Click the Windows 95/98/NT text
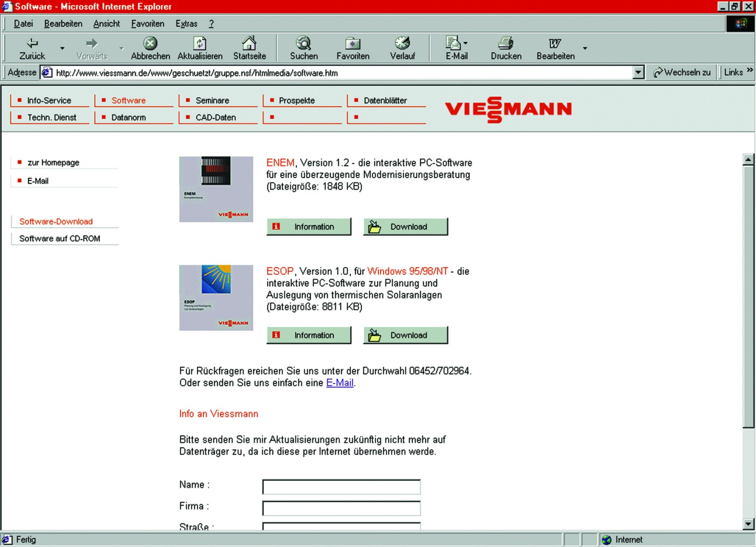 408,271
